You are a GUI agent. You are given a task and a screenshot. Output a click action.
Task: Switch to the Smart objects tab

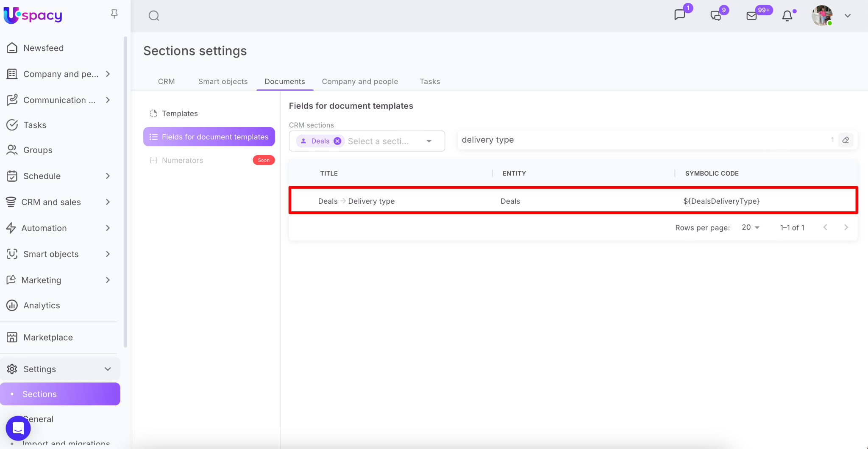pyautogui.click(x=223, y=81)
